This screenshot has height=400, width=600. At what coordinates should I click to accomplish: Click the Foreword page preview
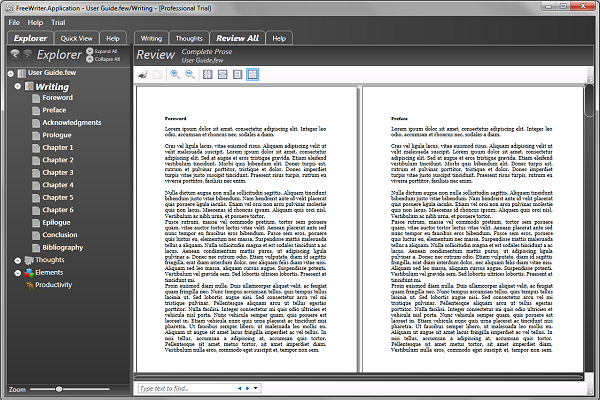[246, 229]
